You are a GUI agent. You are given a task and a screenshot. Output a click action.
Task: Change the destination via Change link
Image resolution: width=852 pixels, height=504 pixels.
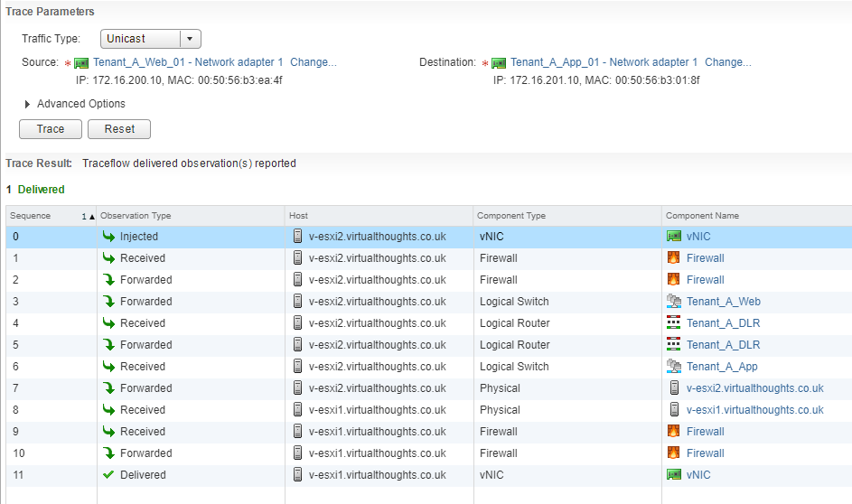(727, 62)
